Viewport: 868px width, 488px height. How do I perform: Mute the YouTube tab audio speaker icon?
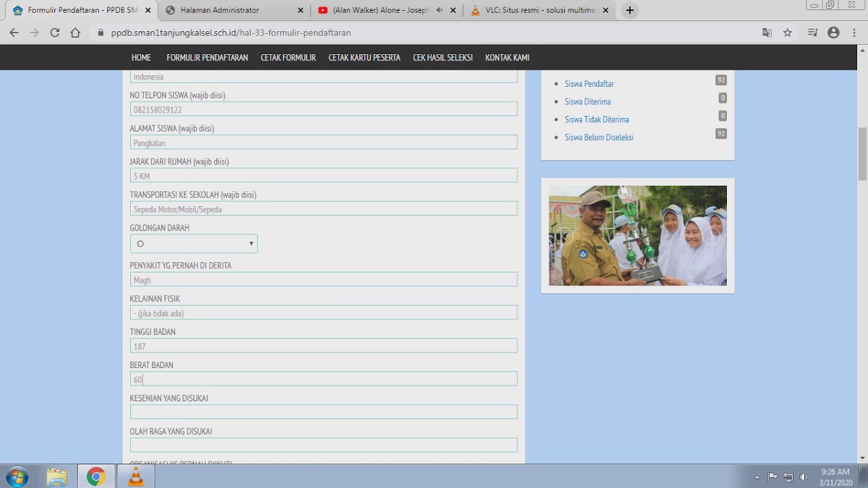439,10
